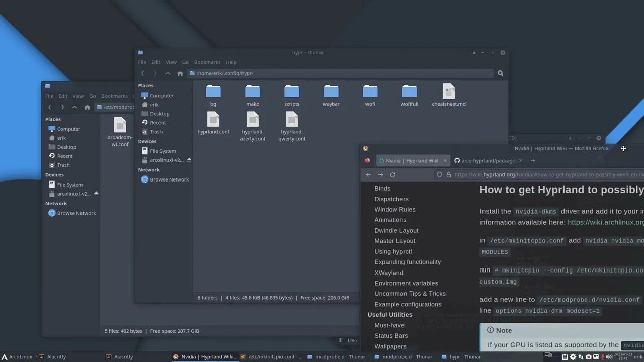Open View menu in hypr Thunar window
Image resolution: width=644 pixels, height=362 pixels.
coord(171,62)
